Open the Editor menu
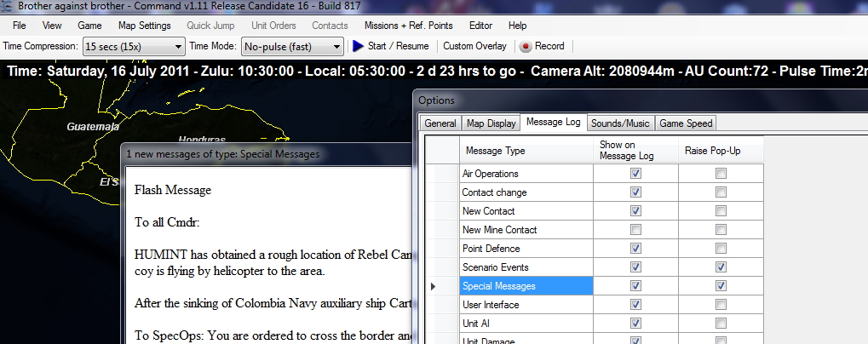Viewport: 868px width, 344px height. point(480,26)
